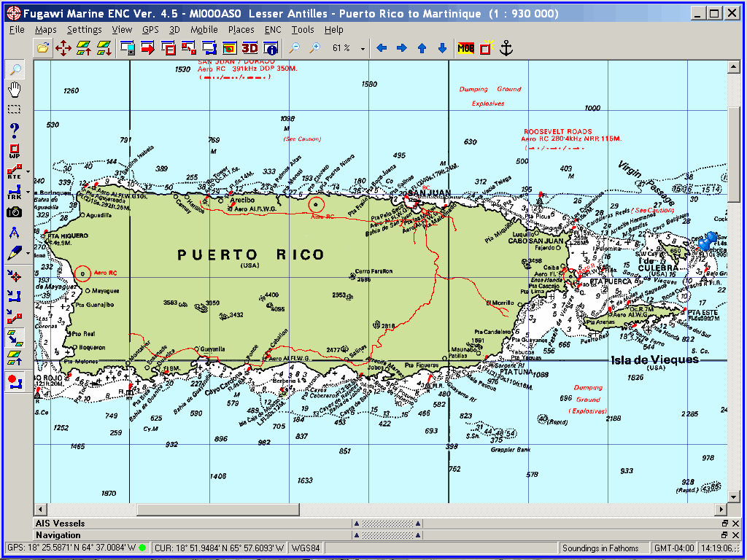Select the dividers measuring tool
The width and height of the screenshot is (747, 560).
pyautogui.click(x=15, y=233)
